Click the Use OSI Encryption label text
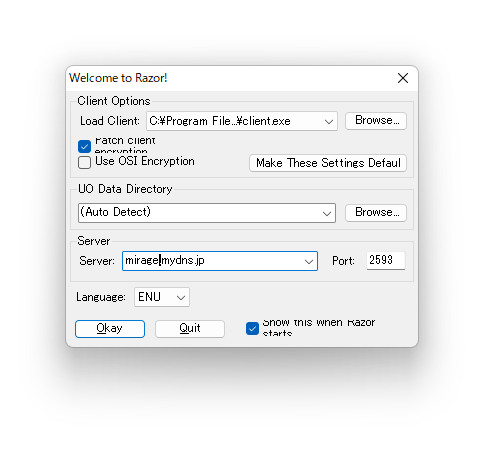The width and height of the screenshot is (484, 453). (145, 161)
